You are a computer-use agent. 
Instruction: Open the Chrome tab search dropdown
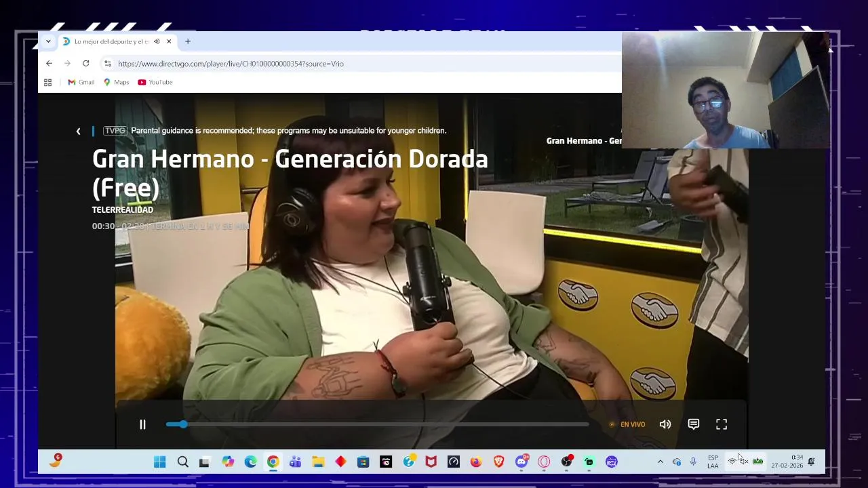(x=48, y=41)
